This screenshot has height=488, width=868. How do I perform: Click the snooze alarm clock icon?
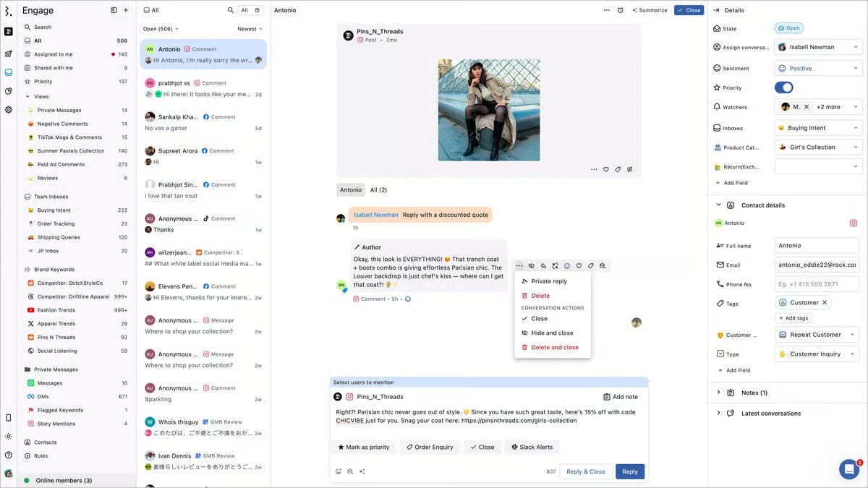621,10
